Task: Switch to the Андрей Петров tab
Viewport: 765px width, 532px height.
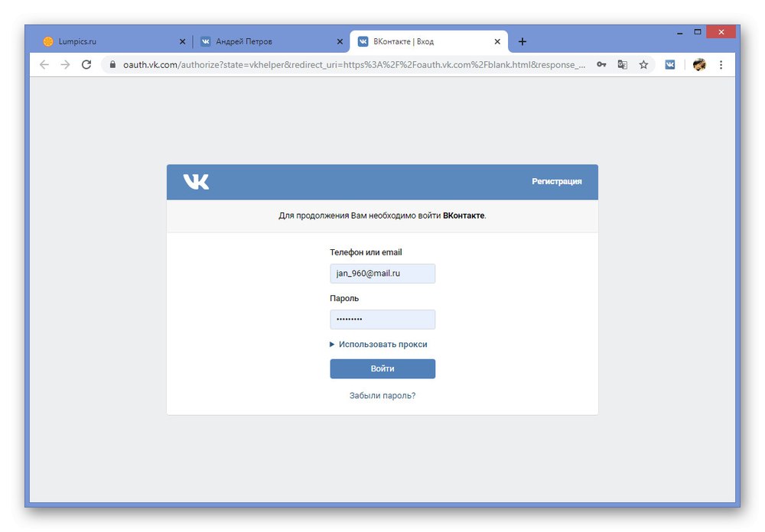Action: [271, 41]
